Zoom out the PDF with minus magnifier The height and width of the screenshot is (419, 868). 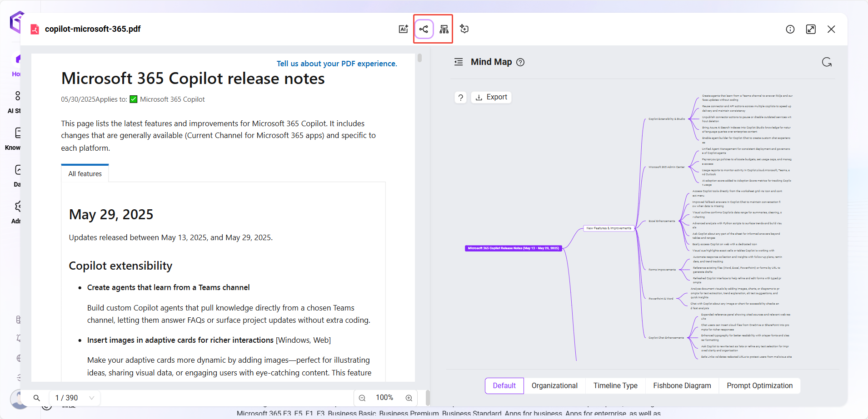pos(362,398)
